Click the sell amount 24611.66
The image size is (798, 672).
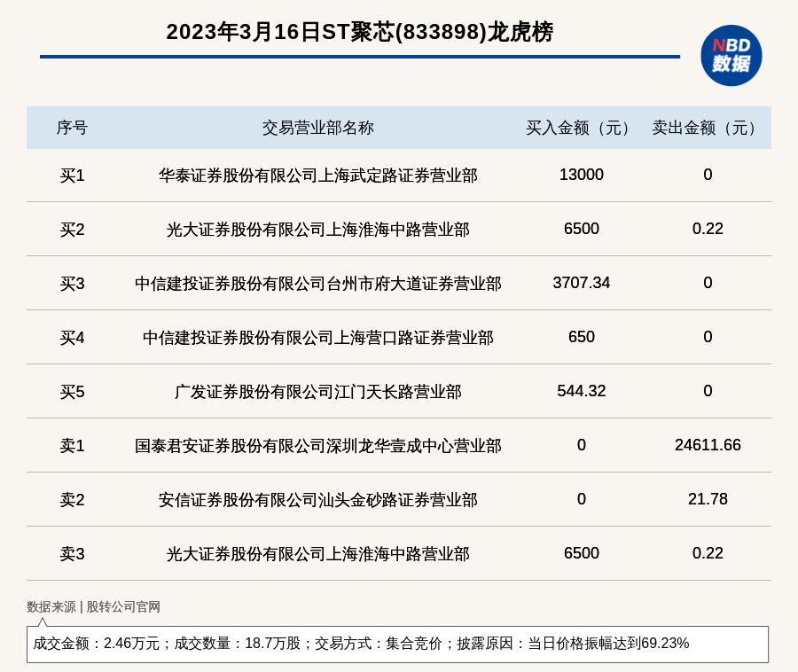pos(708,445)
